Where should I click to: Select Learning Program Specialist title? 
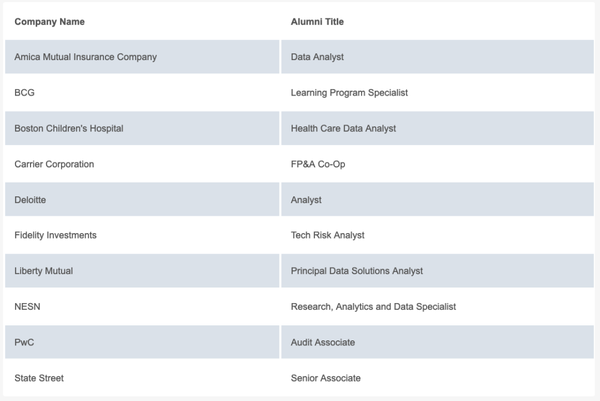click(x=349, y=93)
